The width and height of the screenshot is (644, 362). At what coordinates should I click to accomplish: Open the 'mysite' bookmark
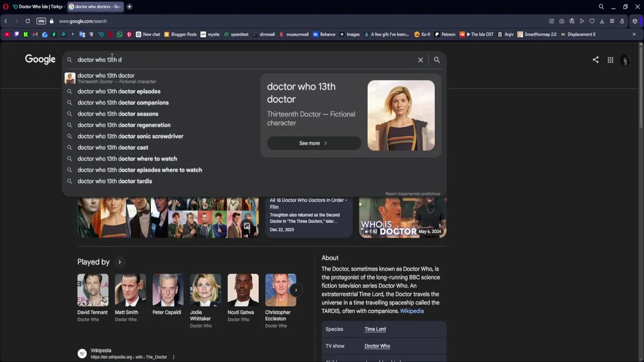210,34
